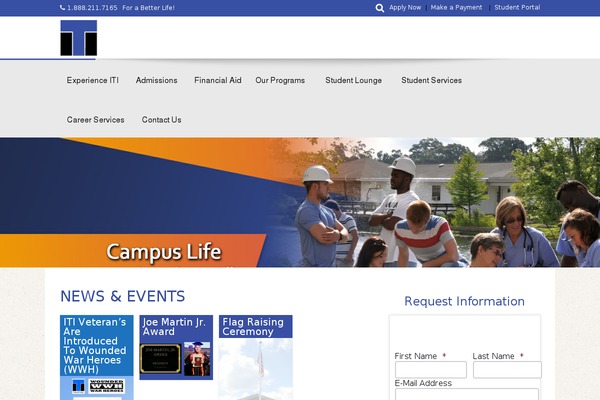This screenshot has width=600, height=400.
Task: Click the Last Name input field
Action: point(507,370)
